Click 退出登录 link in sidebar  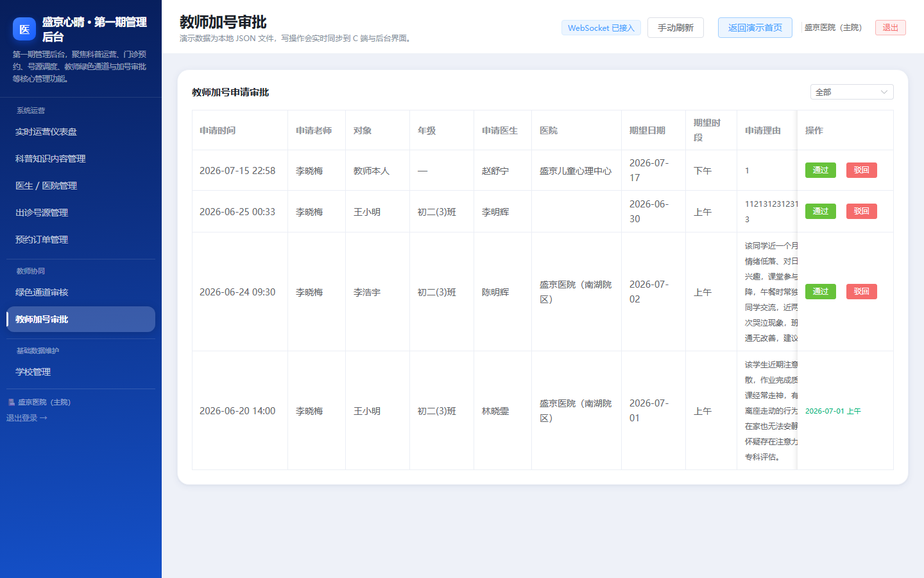pos(27,417)
